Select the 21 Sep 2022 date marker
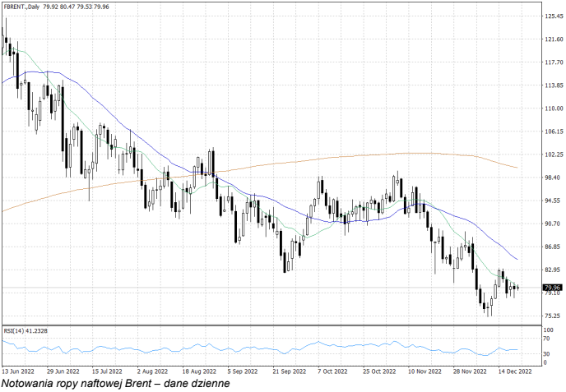Image resolution: width=566 pixels, height=392 pixels. tap(289, 371)
